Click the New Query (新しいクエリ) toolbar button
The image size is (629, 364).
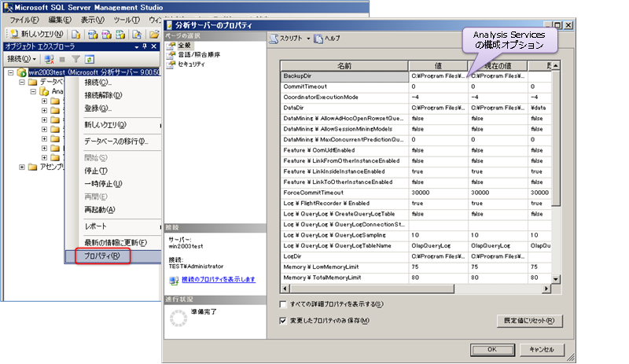[x=36, y=34]
